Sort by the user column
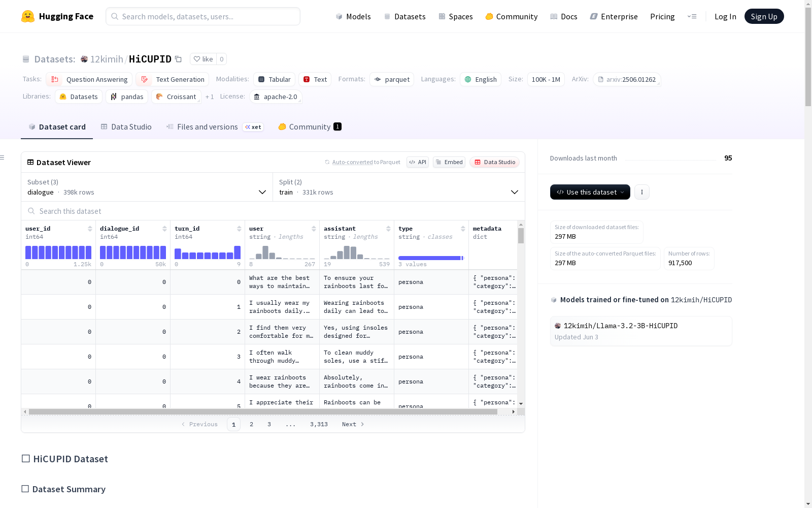Viewport: 812px width, 508px height. (x=314, y=229)
